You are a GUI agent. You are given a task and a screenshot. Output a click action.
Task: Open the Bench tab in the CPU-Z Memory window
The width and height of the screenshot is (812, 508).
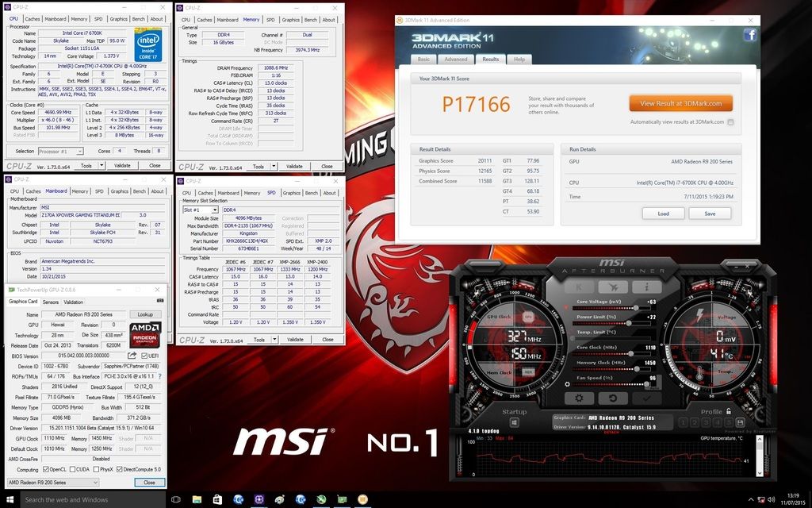tap(311, 20)
